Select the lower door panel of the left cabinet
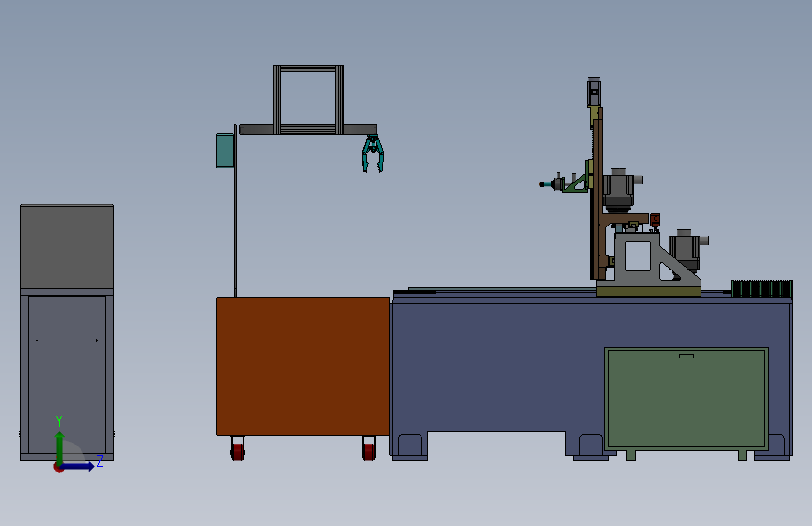 (66, 374)
